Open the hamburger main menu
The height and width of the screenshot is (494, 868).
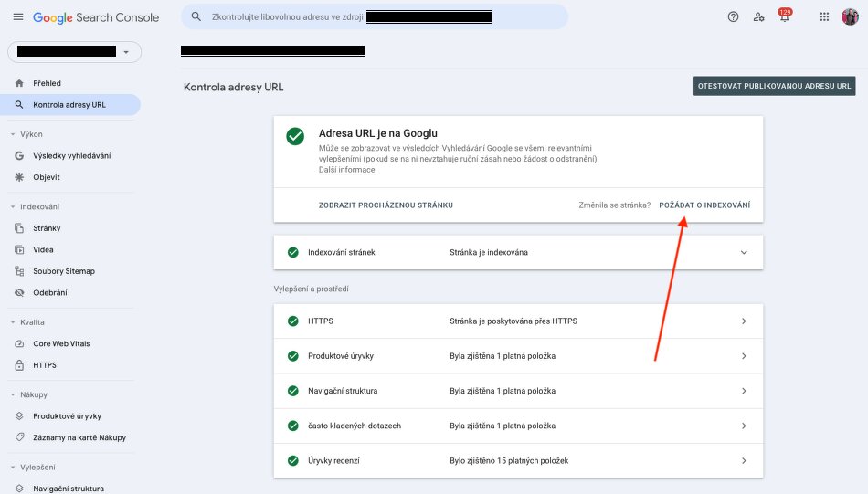point(18,17)
